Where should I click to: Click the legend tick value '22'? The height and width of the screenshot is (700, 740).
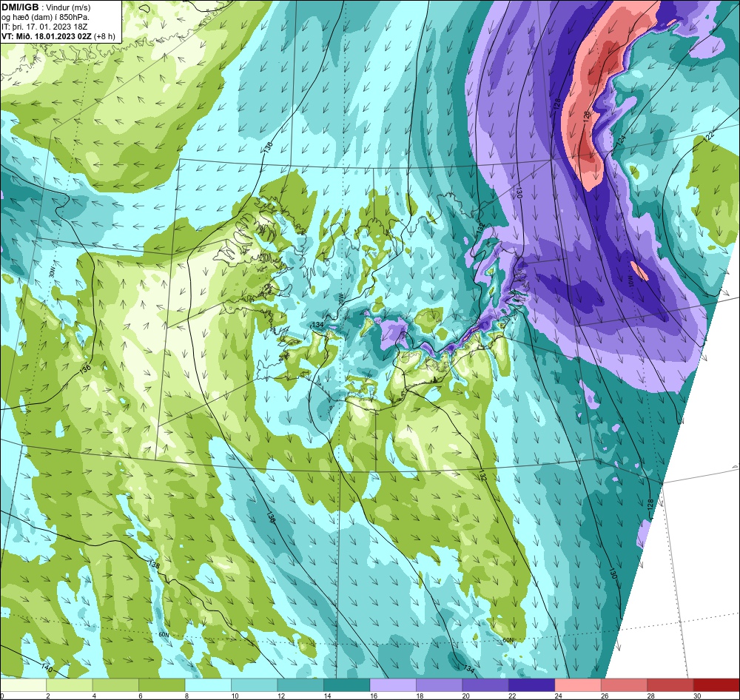click(511, 696)
